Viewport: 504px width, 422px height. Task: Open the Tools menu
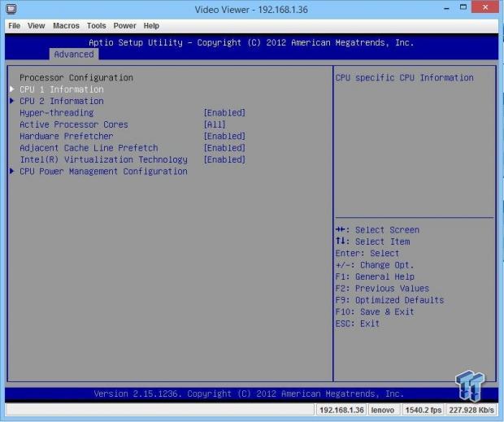pos(96,26)
